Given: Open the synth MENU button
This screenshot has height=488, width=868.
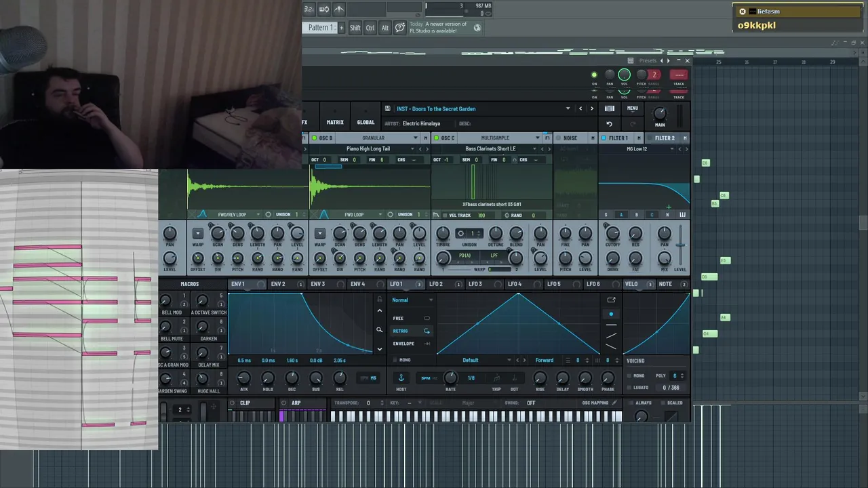Looking at the screenshot, I should coord(633,108).
